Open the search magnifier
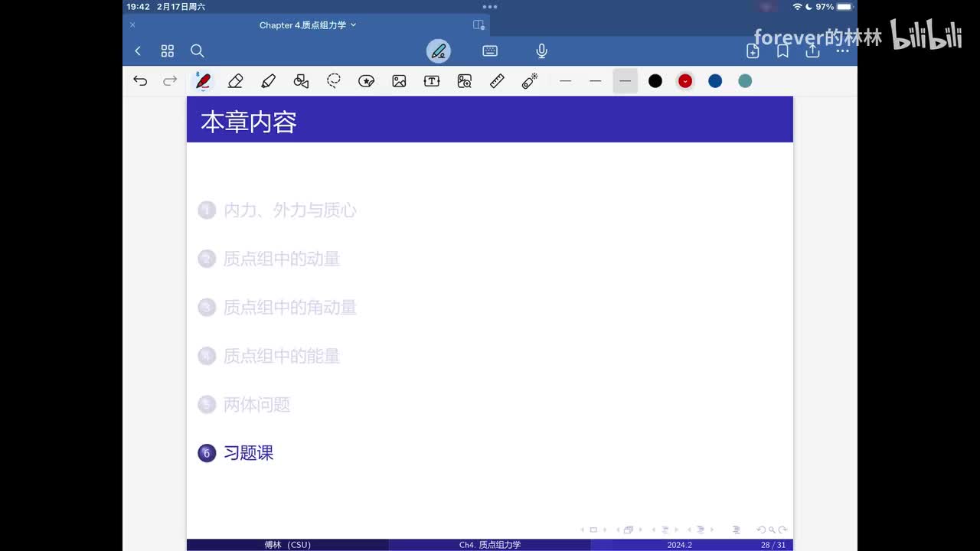This screenshot has width=980, height=551. 198,51
